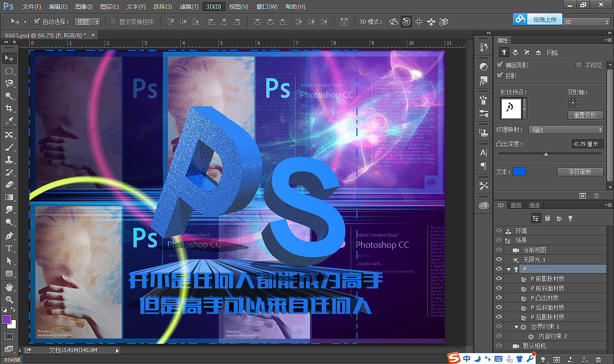Toggle visibility of P 凸出材质
Viewport: 614px width, 364px height.
[x=499, y=298]
